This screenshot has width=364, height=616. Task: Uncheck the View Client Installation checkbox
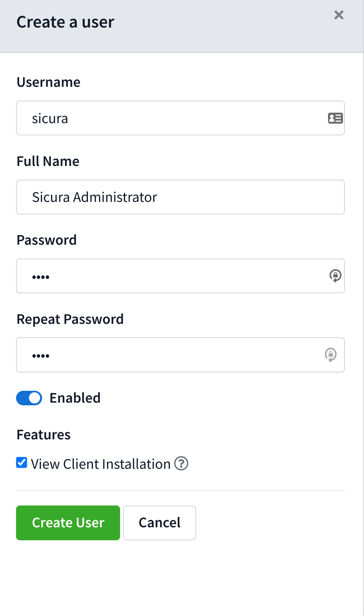click(22, 463)
